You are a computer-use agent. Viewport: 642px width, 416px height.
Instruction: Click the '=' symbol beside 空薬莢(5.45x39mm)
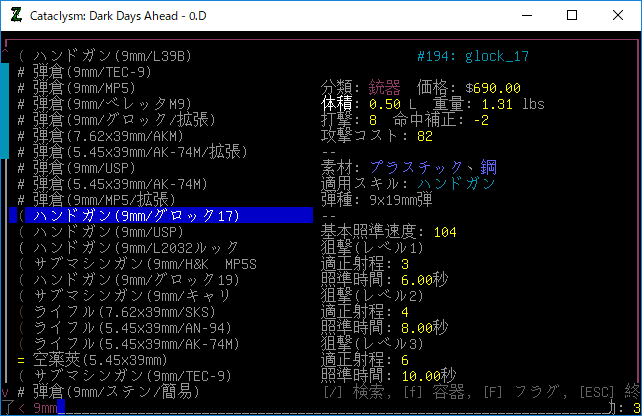21,359
